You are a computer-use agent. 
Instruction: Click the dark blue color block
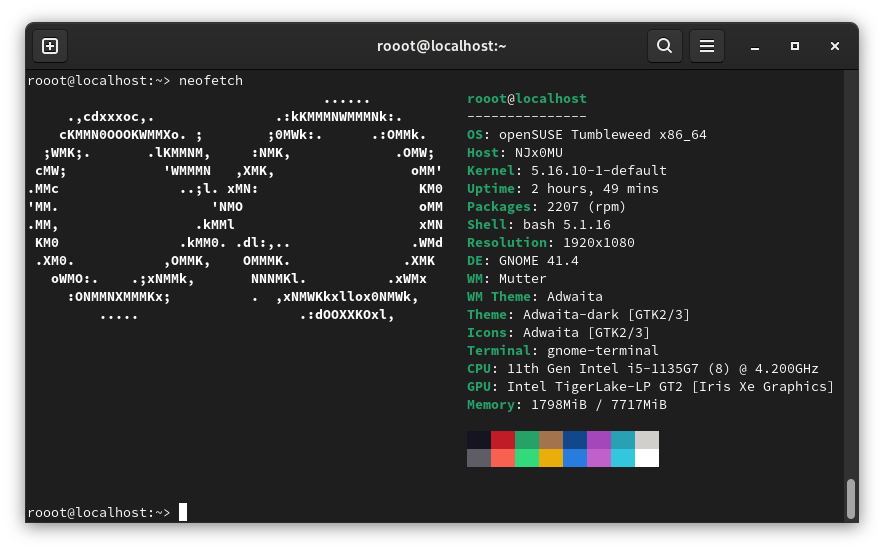pyautogui.click(x=574, y=440)
